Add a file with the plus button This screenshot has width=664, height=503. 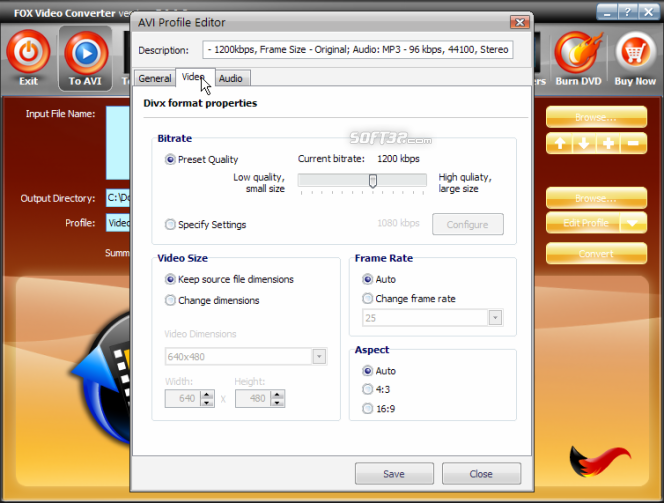click(x=608, y=144)
